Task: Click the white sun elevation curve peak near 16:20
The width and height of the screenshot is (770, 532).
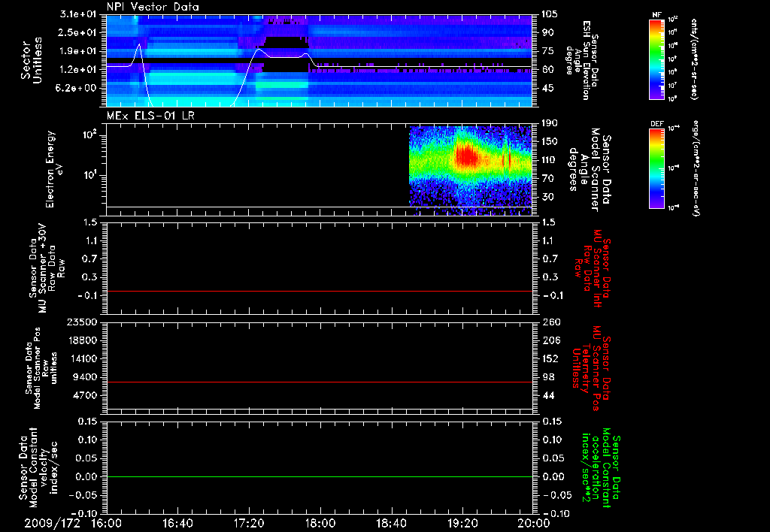Action: tap(139, 45)
